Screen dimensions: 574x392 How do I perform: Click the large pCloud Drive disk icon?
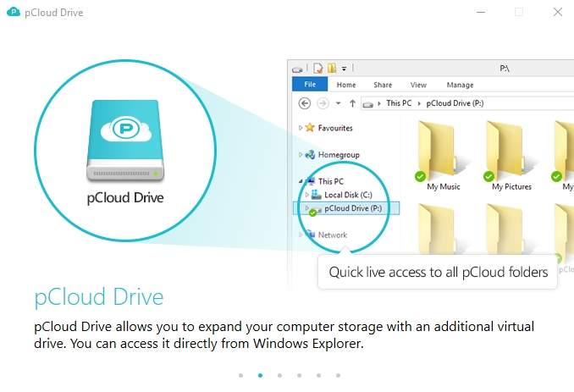click(x=125, y=141)
